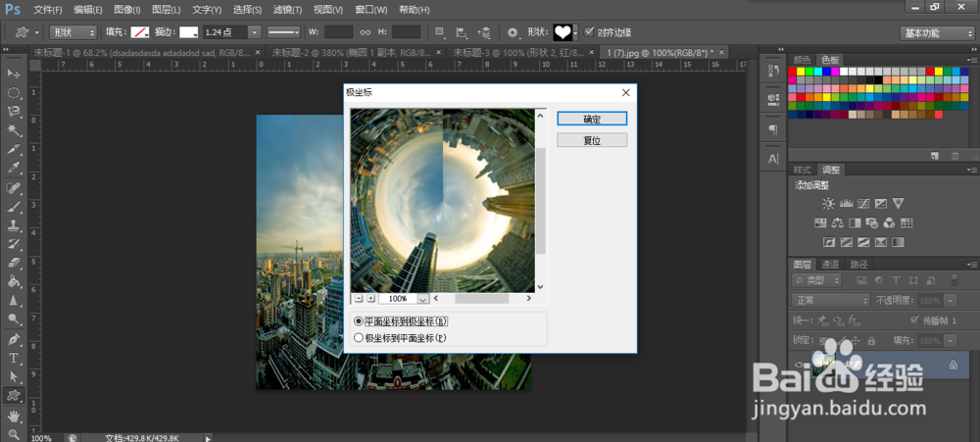Open the Character panel icon
The image size is (980, 442).
click(773, 159)
